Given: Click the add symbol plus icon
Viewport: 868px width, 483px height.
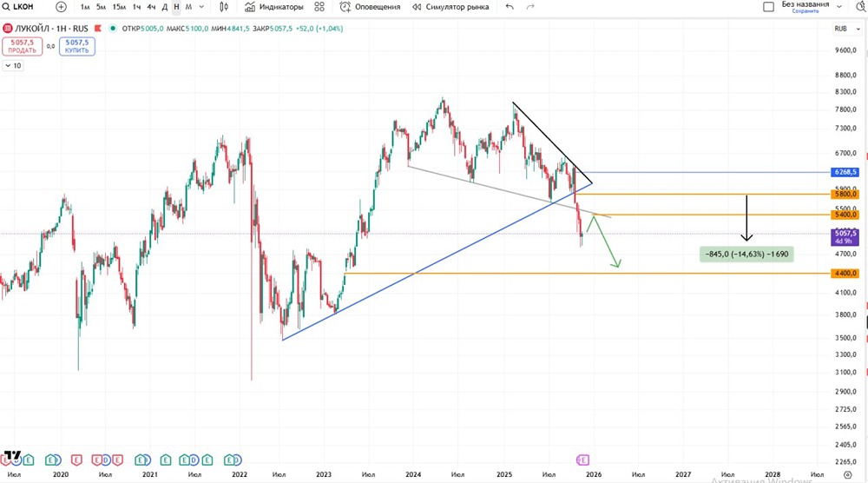Looking at the screenshot, I should pos(61,7).
